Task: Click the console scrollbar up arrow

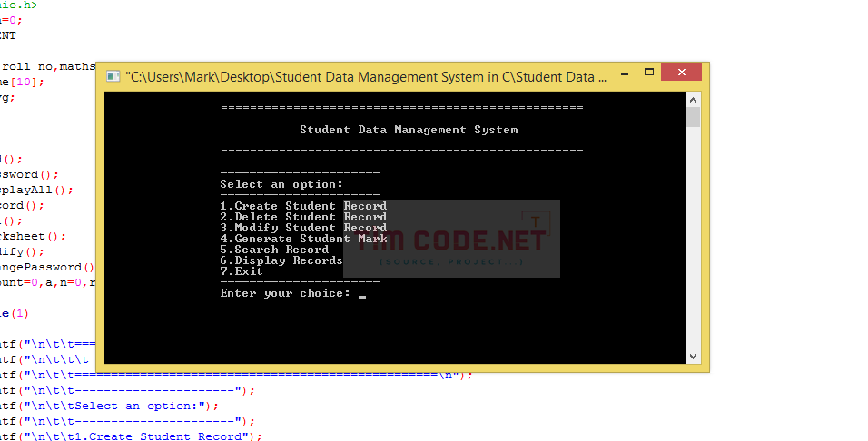Action: coord(693,100)
